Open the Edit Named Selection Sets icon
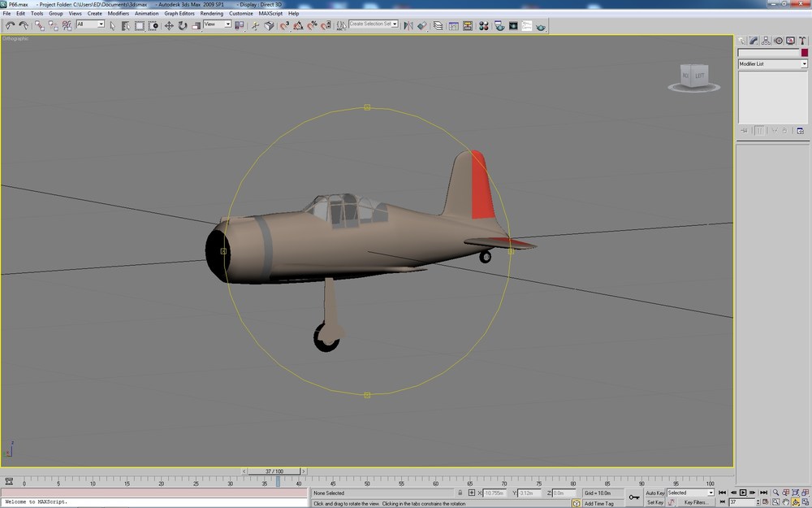Image resolution: width=812 pixels, height=508 pixels. click(341, 25)
